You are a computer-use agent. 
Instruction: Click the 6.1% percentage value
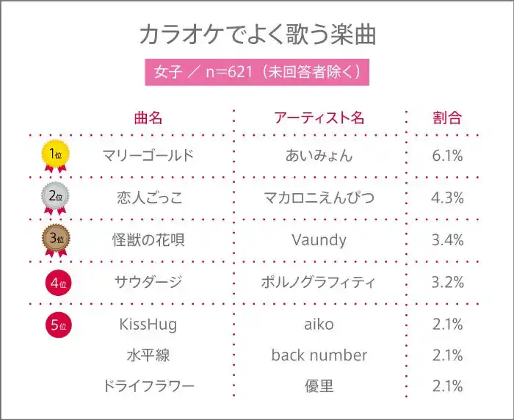(x=447, y=156)
